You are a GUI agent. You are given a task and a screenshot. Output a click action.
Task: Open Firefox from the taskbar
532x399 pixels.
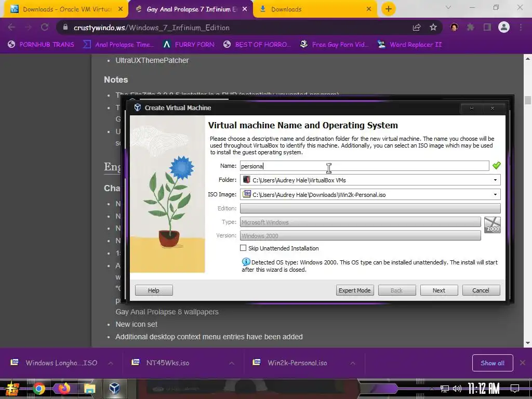64,389
